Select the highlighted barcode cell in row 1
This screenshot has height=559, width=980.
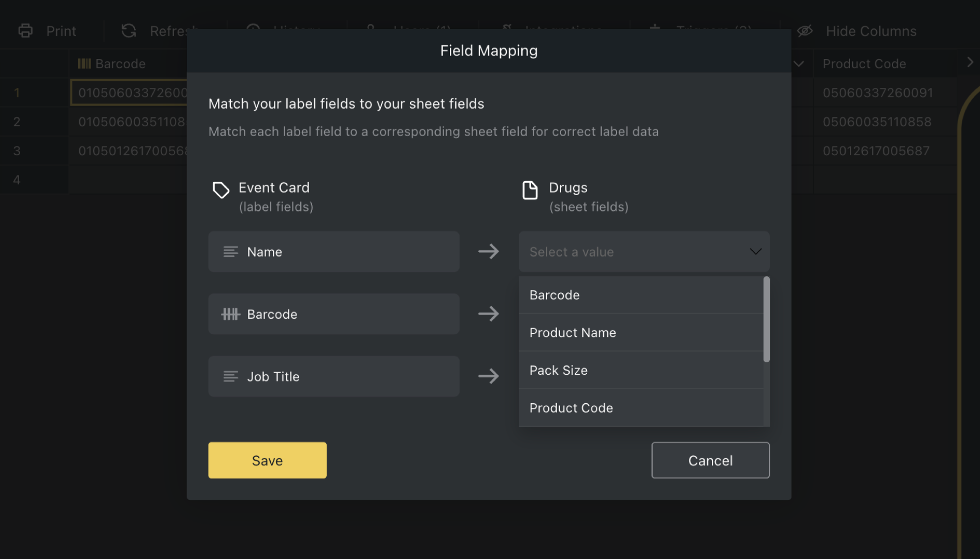(128, 93)
